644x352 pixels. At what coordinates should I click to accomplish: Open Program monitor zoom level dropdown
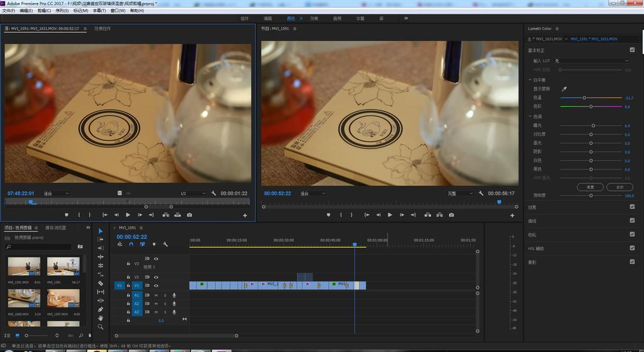[x=312, y=193]
